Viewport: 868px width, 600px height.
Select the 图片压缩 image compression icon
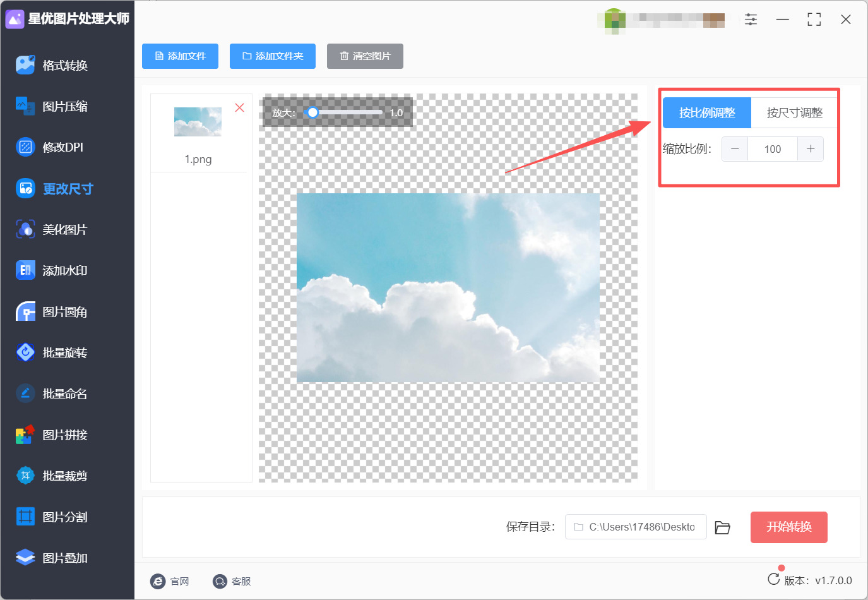tap(25, 106)
